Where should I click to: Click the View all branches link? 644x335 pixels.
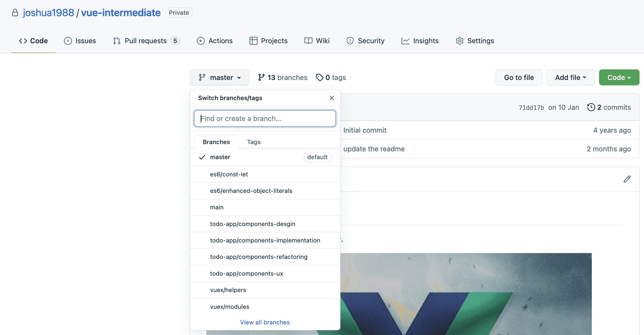coord(265,322)
